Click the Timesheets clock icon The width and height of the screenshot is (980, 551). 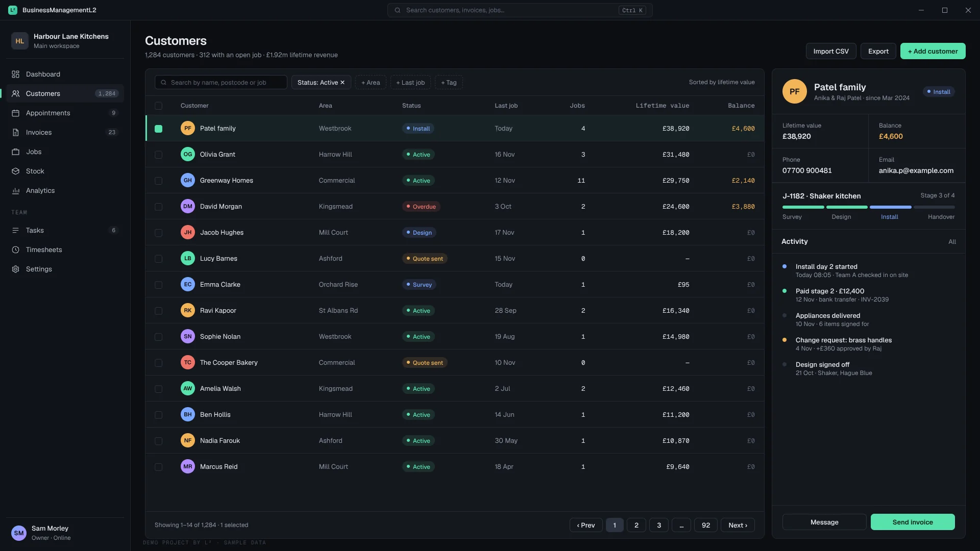[15, 250]
